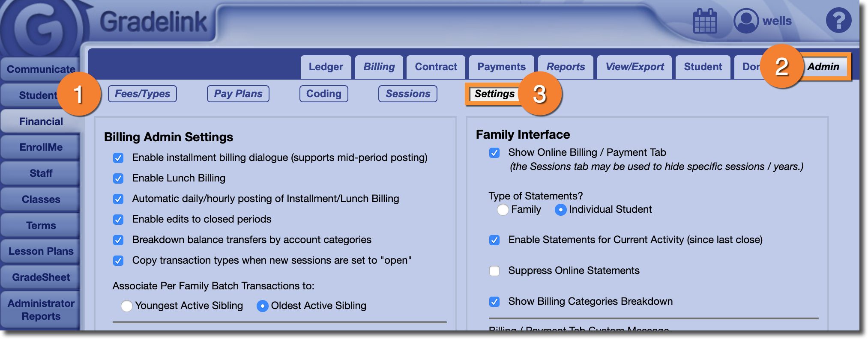Image resolution: width=868 pixels, height=339 pixels.
Task: Open the calendar icon in header
Action: (x=705, y=21)
